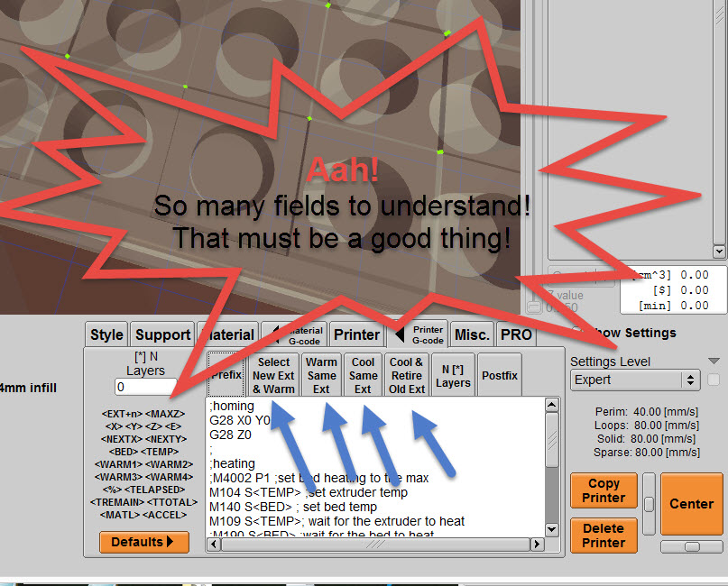Viewport: 728px width, 586px height.
Task: Click the G-code editor scroll down arrow
Action: click(551, 529)
